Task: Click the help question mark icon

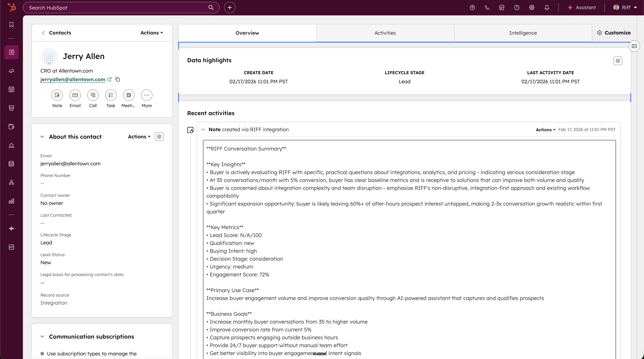Action: click(517, 8)
